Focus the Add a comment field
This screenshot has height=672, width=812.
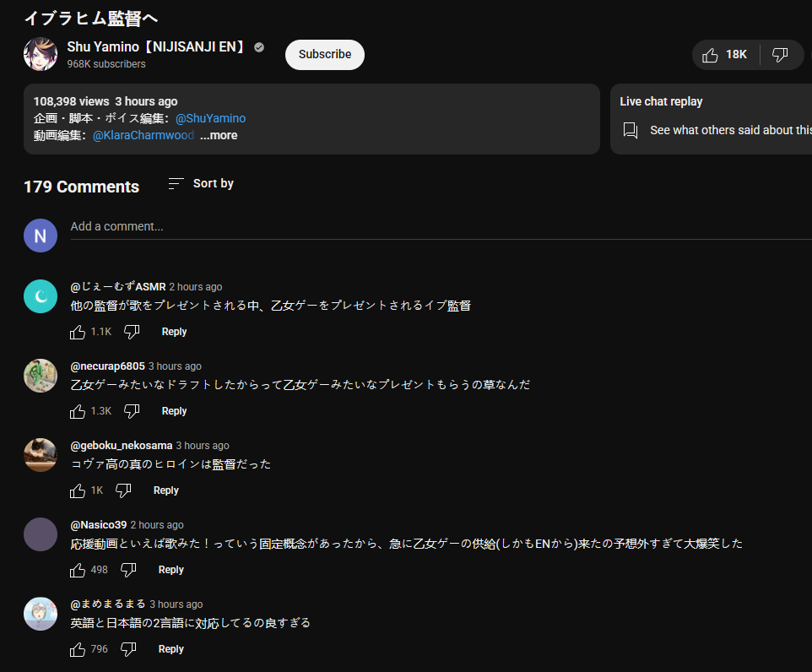(441, 227)
